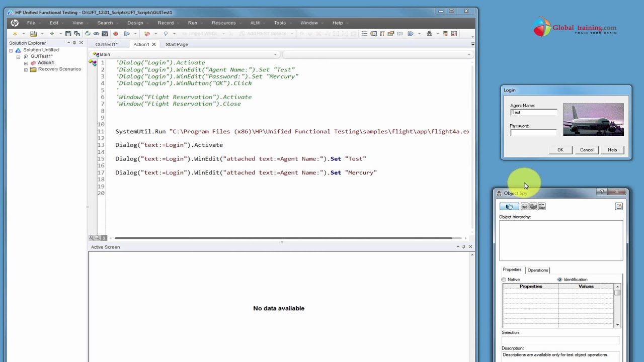The height and width of the screenshot is (362, 644).
Task: Expand the Recovery Scenarios node
Action: point(26,69)
